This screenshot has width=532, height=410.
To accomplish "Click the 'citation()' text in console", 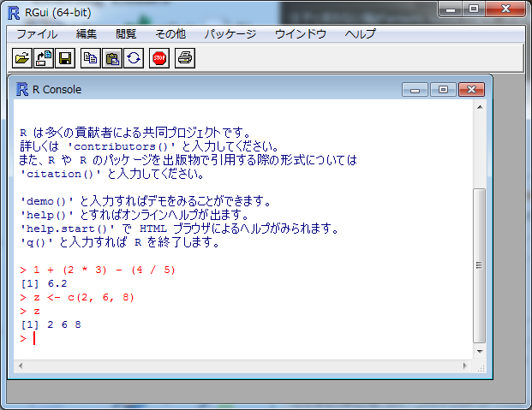I will coord(60,175).
